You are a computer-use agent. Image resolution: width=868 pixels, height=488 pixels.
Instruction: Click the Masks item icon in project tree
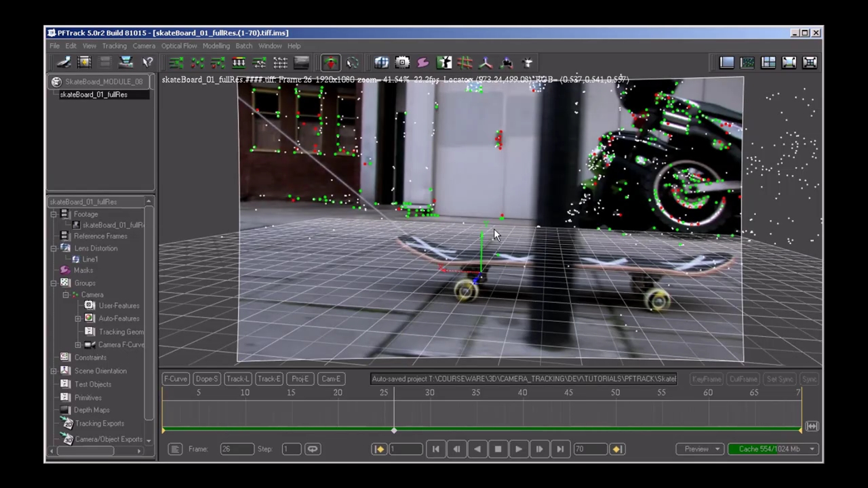tap(65, 270)
